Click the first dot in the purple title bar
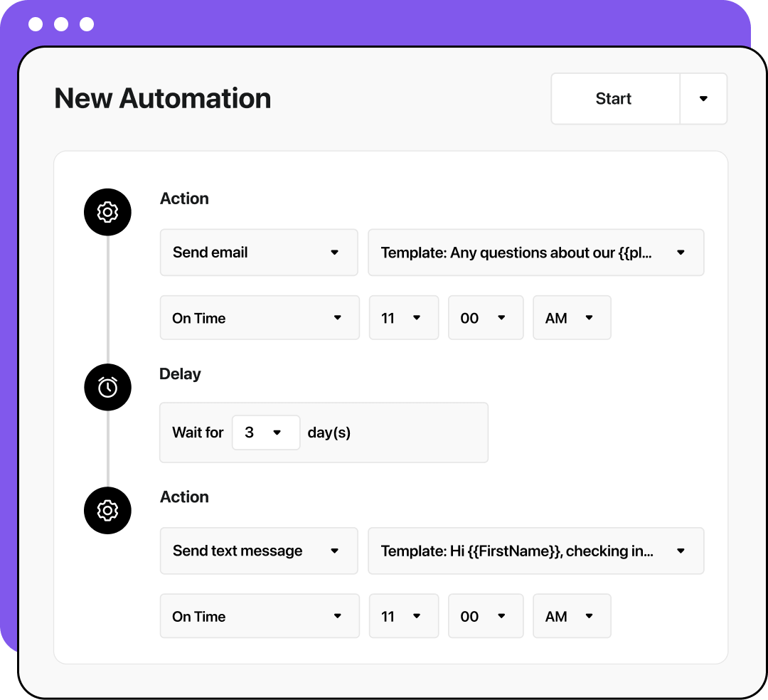The height and width of the screenshot is (700, 768). [34, 23]
